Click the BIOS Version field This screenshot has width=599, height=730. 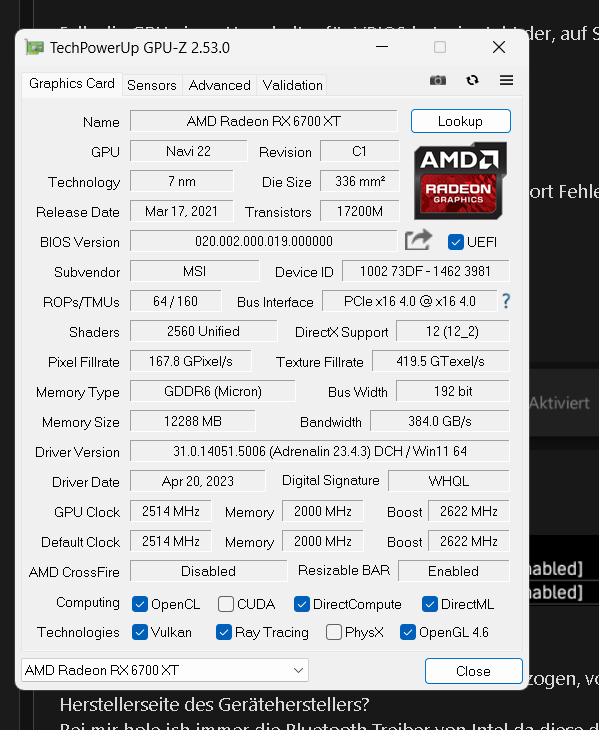click(x=263, y=241)
